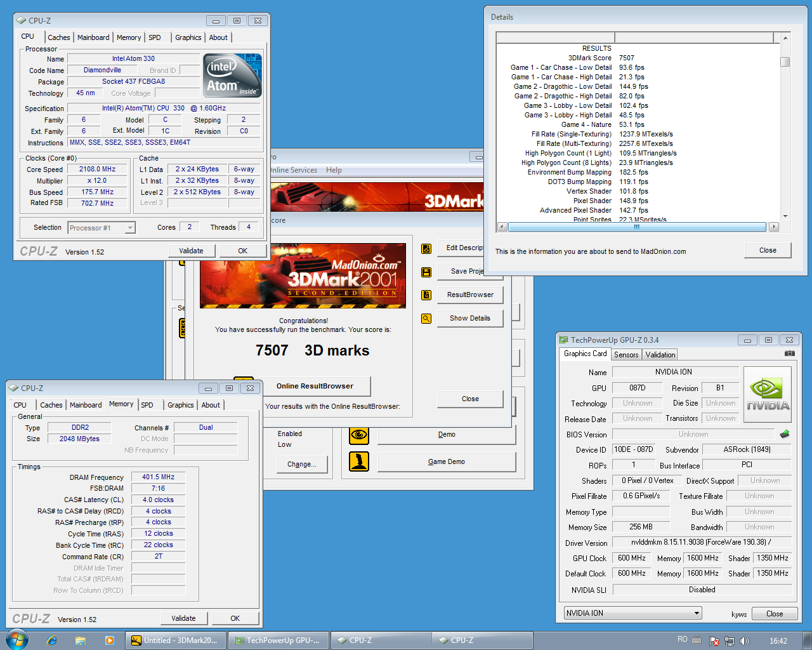812x650 pixels.
Task: Click the Memory Size value 256 MB
Action: (641, 527)
